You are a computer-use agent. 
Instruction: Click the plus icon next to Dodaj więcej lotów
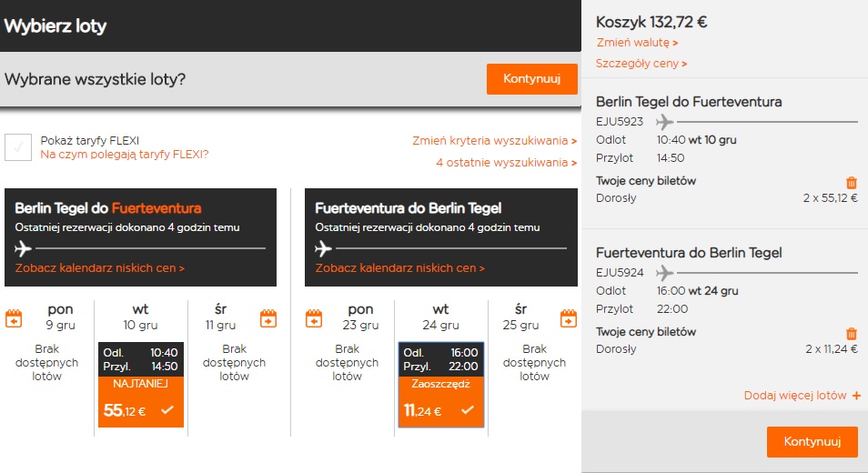point(856,396)
